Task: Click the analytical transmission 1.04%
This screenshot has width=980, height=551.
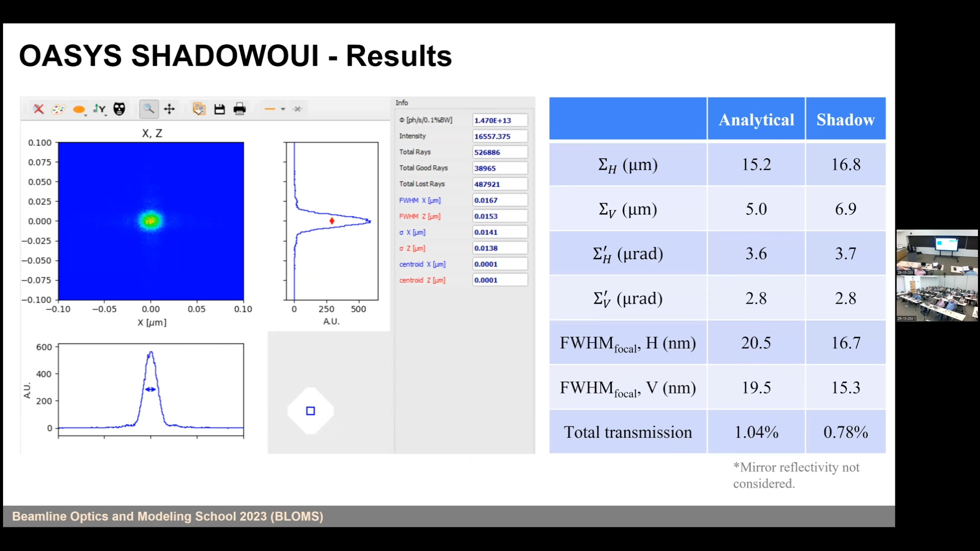Action: pyautogui.click(x=756, y=432)
